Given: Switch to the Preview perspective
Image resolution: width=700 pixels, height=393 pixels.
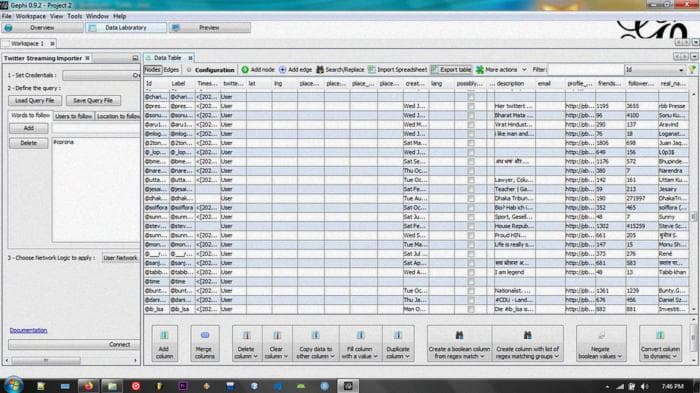Looking at the screenshot, I should (x=209, y=28).
